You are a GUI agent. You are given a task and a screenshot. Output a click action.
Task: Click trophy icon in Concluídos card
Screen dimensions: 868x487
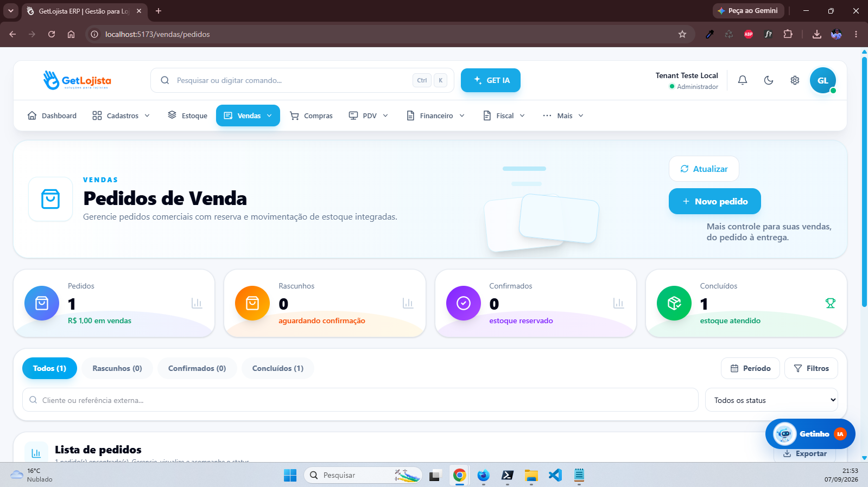[x=830, y=303]
